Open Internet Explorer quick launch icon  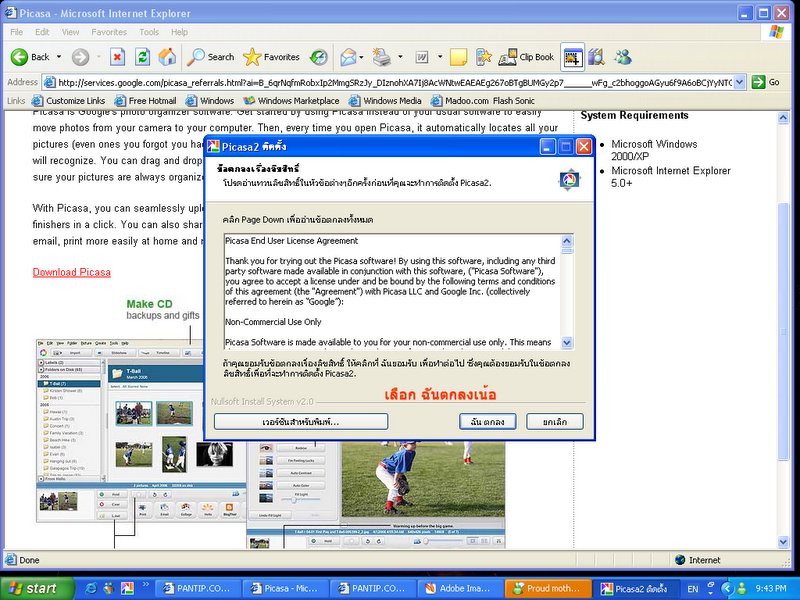tap(92, 588)
